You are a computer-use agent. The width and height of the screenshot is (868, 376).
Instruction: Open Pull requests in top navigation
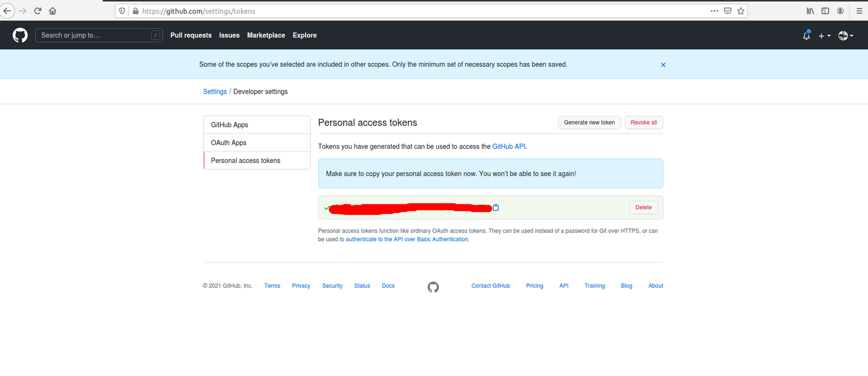(x=191, y=35)
